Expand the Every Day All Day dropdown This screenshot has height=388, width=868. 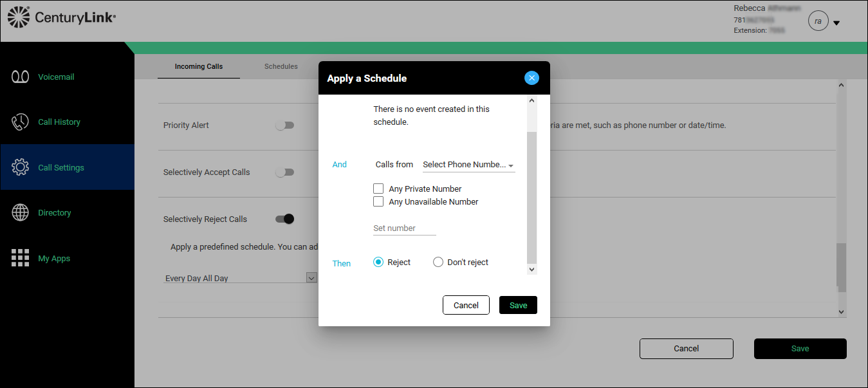[311, 278]
